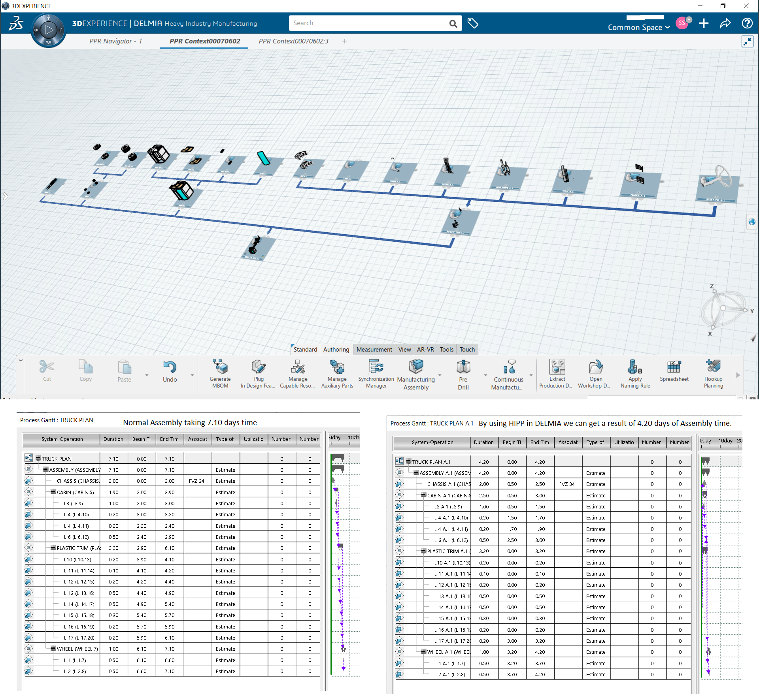Viewport: 759px width, 700px height.
Task: Open the Help question mark icon
Action: tap(747, 23)
